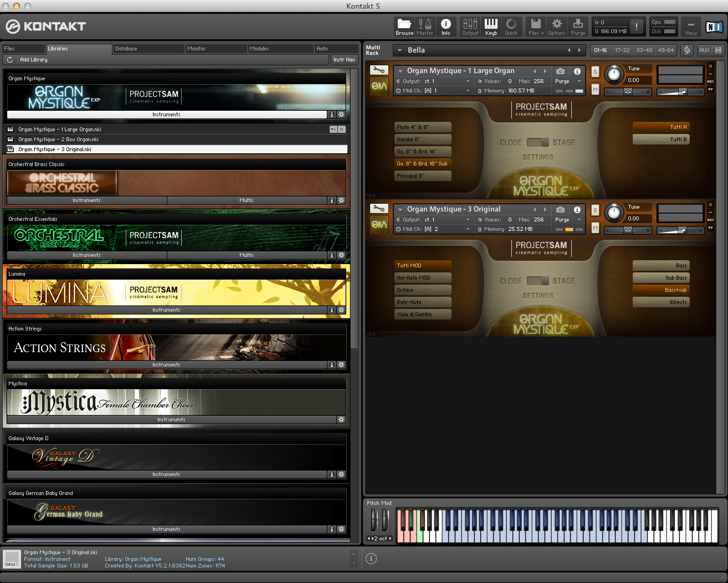Toggle the AUX rack button
The image size is (728, 583).
[x=704, y=50]
